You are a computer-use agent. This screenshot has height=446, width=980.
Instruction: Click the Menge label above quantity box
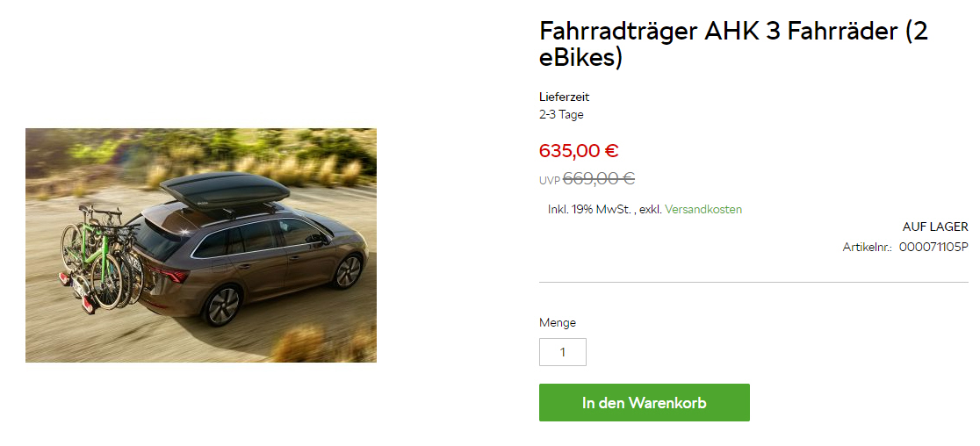tap(558, 323)
